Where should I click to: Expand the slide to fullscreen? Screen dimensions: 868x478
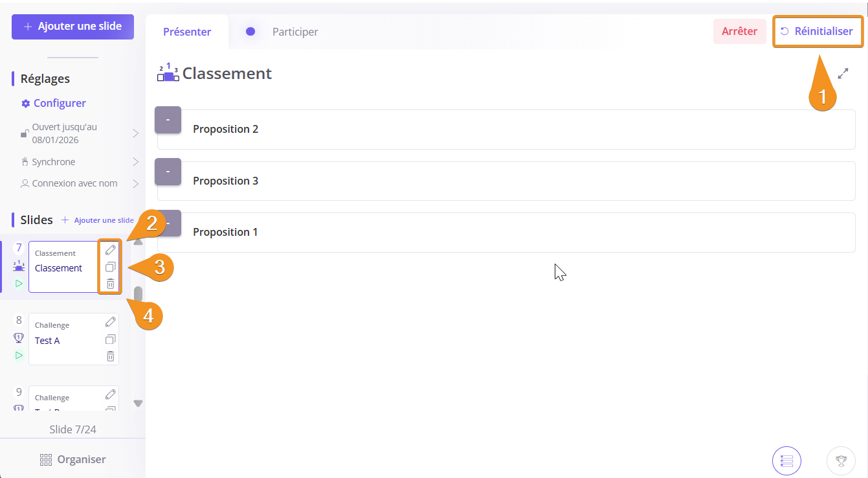point(843,74)
